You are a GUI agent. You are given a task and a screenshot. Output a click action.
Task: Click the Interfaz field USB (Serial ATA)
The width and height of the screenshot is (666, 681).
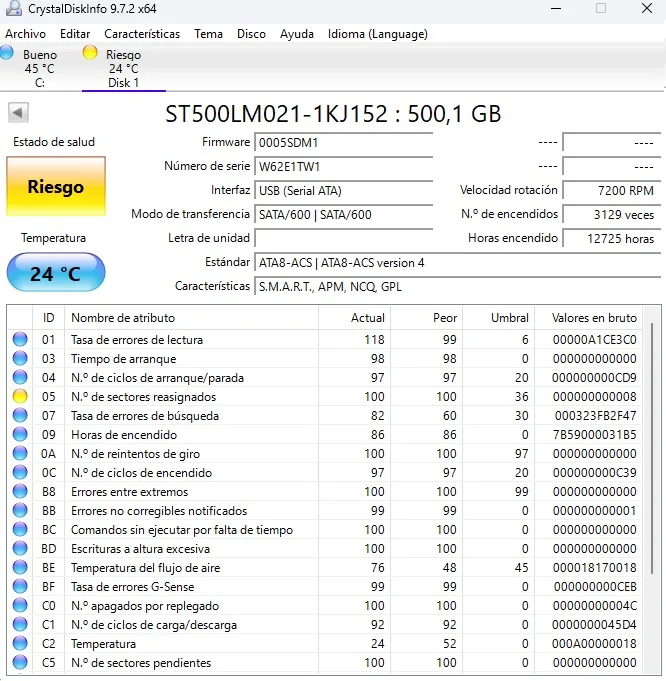pos(343,191)
